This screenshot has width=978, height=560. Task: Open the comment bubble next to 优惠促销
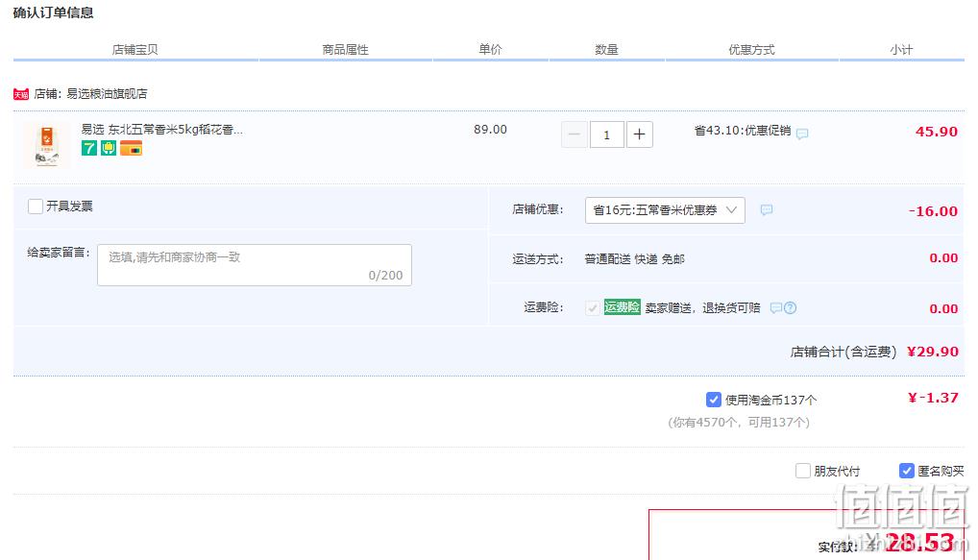point(802,134)
